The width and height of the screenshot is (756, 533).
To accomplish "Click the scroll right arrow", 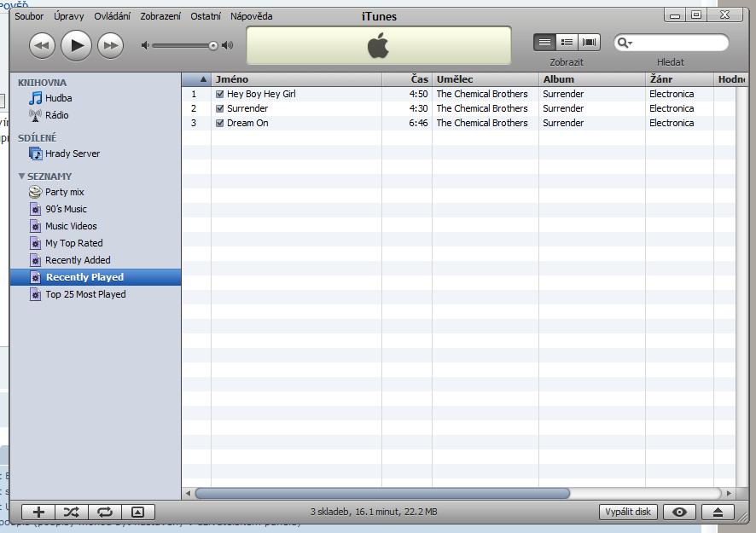I will pyautogui.click(x=729, y=493).
